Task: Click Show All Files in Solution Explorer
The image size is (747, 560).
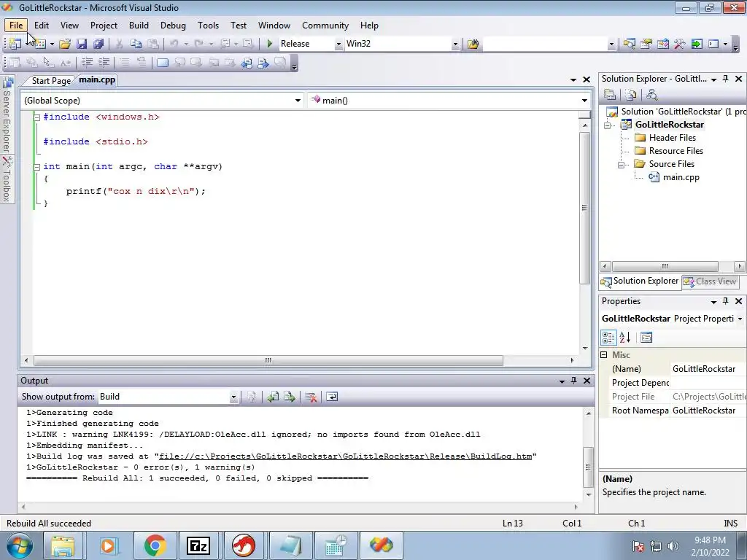Action: pos(631,95)
